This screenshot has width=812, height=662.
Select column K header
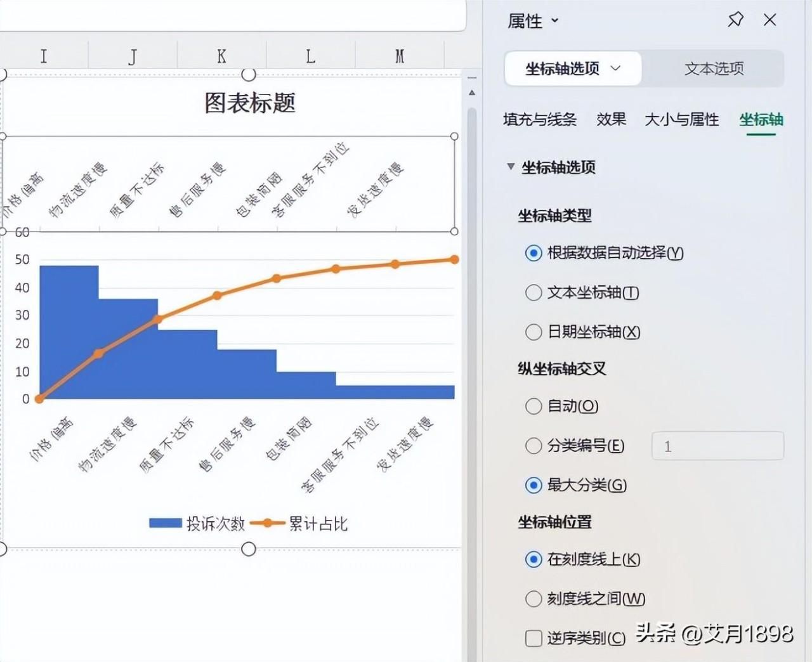(221, 56)
